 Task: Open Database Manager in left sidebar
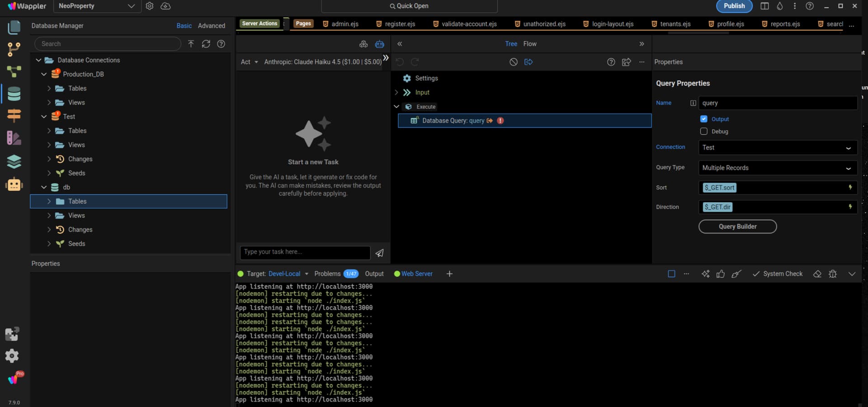coord(14,94)
